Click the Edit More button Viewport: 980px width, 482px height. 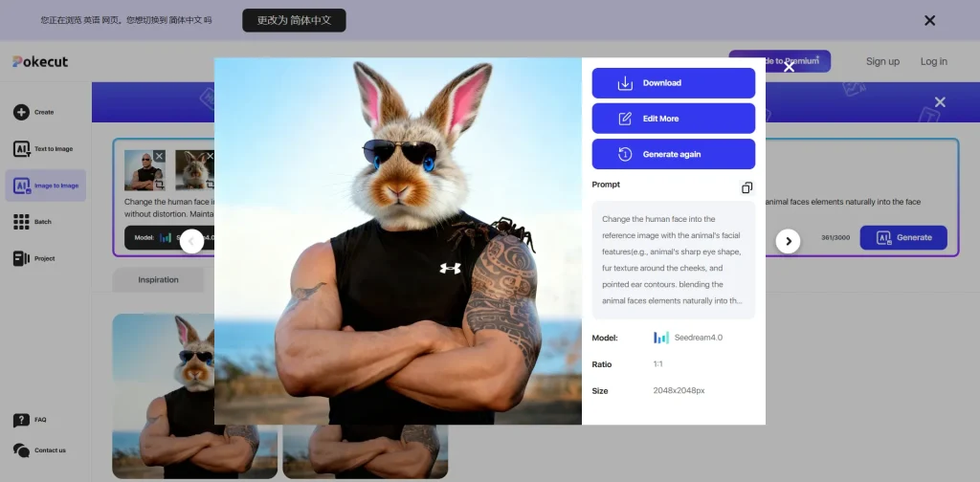click(x=673, y=119)
